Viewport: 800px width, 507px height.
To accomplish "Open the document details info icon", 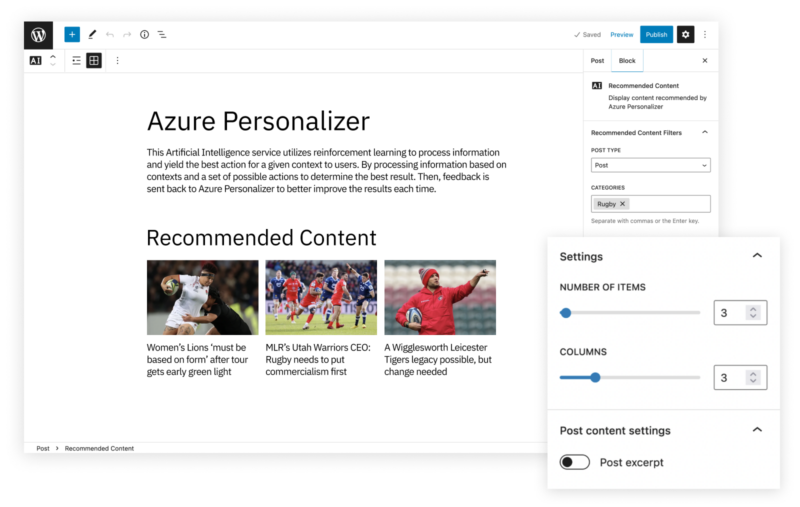I will tap(144, 35).
